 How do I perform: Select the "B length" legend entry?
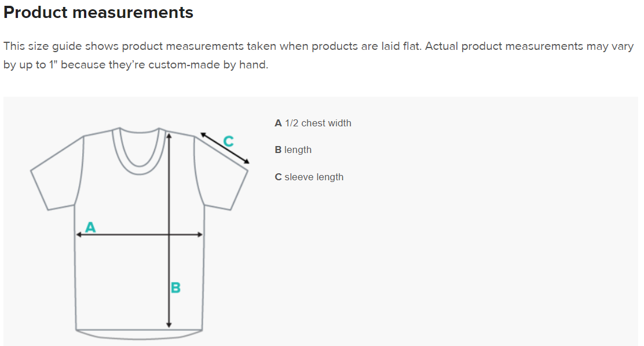click(293, 150)
